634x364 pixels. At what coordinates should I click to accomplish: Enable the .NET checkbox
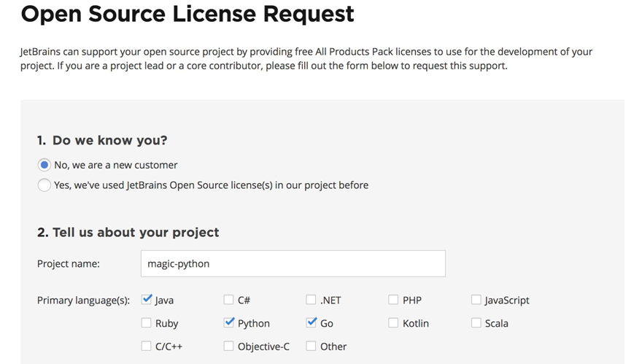[x=311, y=300]
